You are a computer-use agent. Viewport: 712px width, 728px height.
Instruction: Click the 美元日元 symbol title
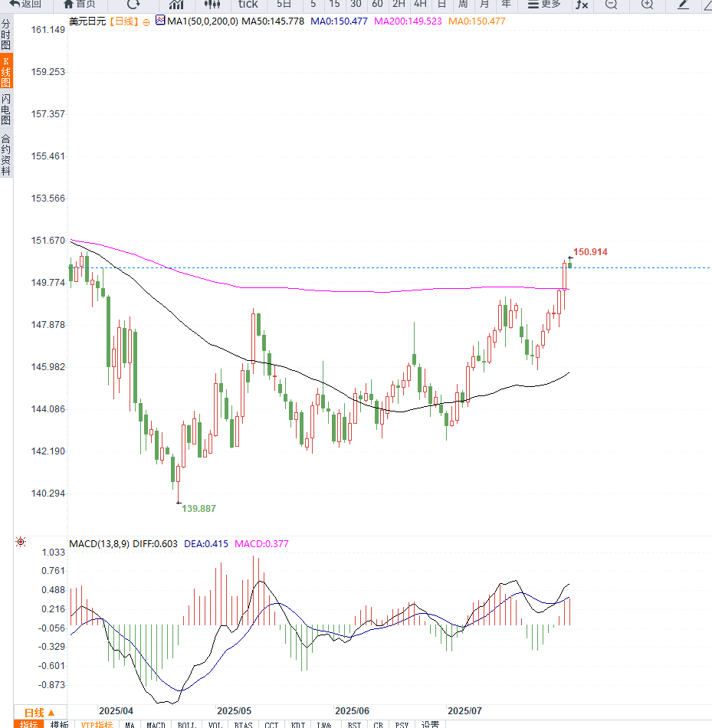pos(87,21)
